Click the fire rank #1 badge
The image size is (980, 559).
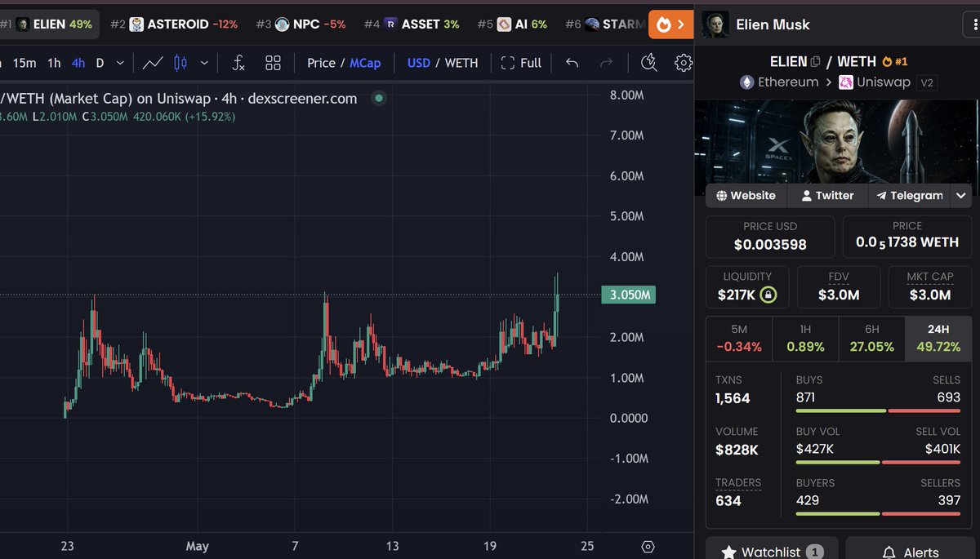[894, 61]
